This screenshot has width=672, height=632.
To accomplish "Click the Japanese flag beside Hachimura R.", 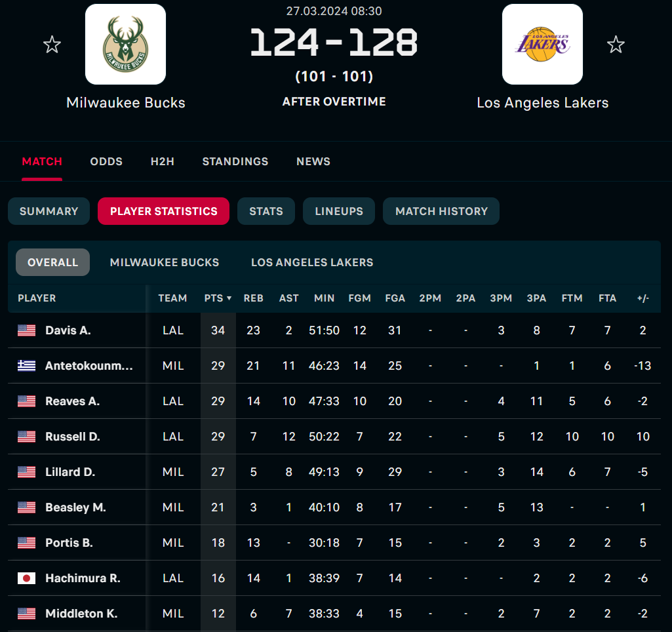I will (x=26, y=578).
